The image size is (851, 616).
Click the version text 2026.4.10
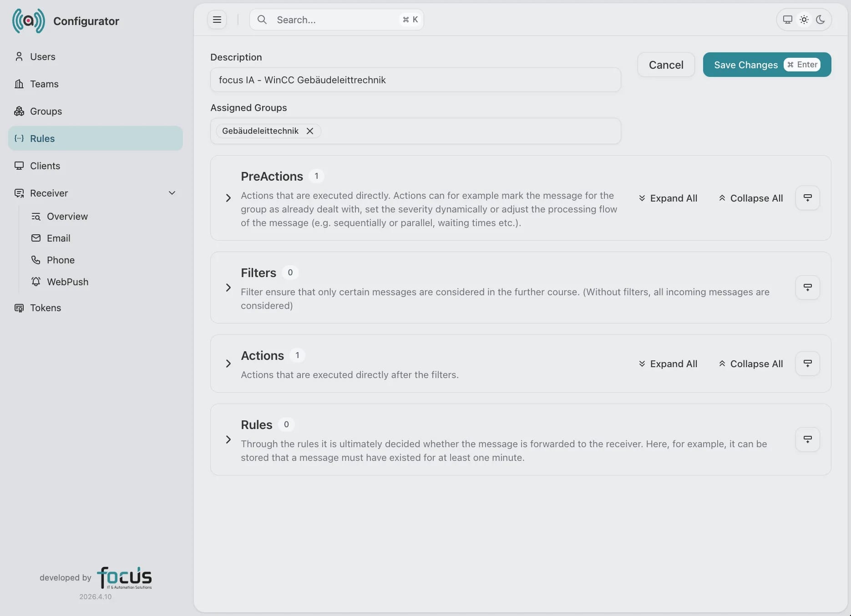(95, 596)
